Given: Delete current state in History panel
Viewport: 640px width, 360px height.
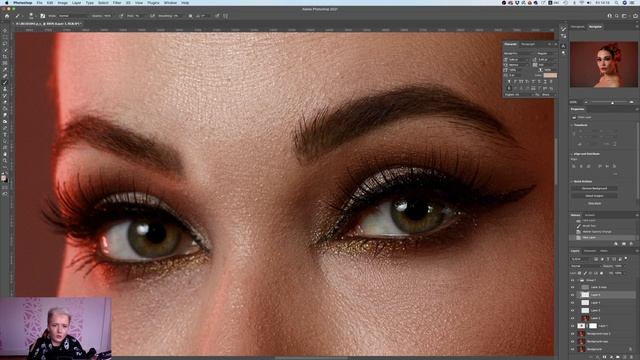Looking at the screenshot, I should (631, 244).
